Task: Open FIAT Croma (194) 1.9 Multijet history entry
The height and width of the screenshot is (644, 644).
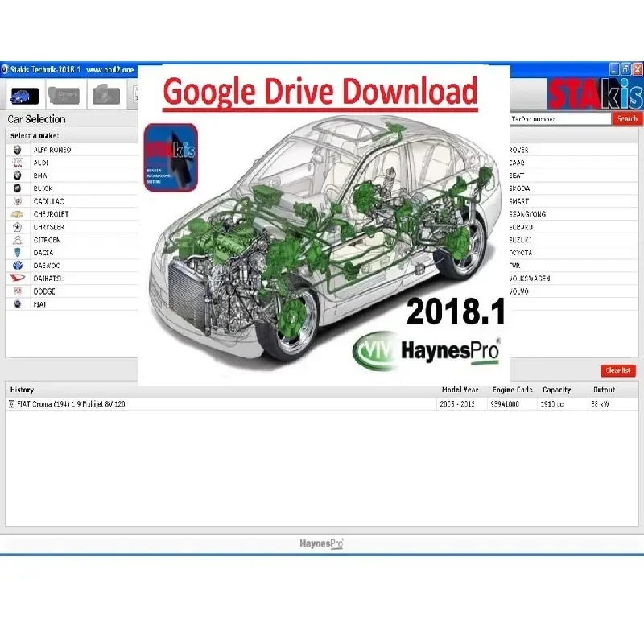Action: coord(71,404)
